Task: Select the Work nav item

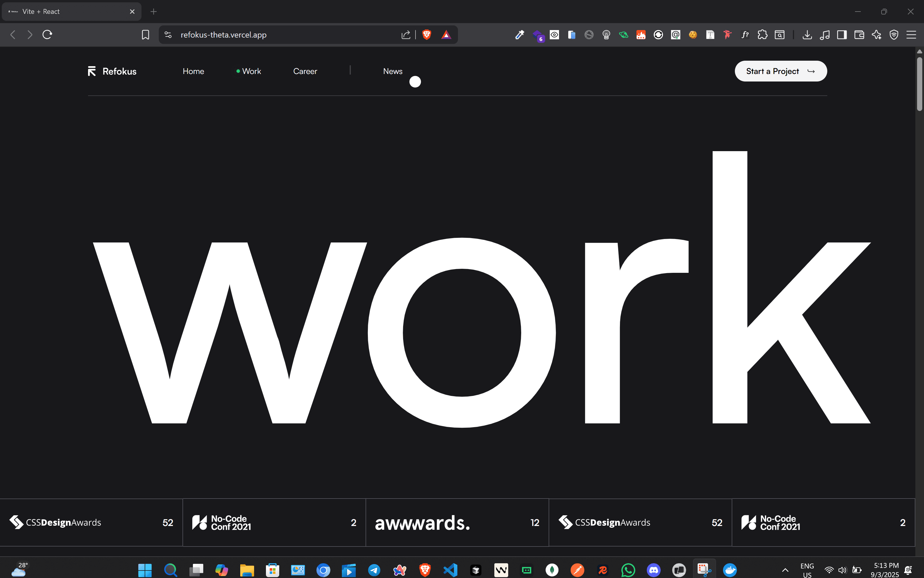Action: coord(249,71)
